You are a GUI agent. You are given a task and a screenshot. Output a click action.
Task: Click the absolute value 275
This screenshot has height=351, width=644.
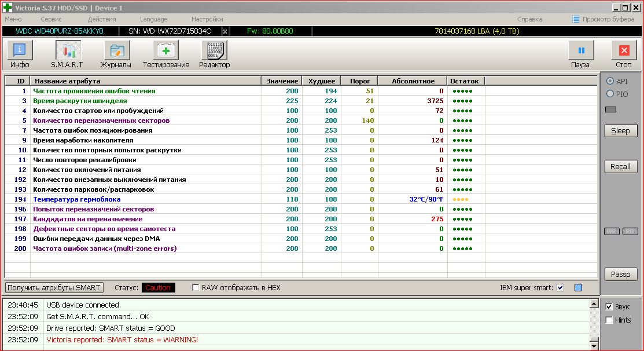click(x=437, y=219)
